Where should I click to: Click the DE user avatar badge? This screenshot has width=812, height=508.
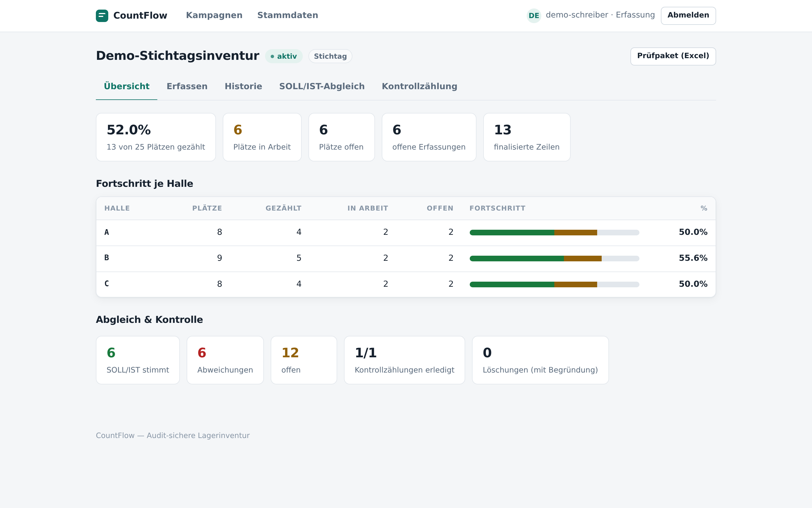533,16
